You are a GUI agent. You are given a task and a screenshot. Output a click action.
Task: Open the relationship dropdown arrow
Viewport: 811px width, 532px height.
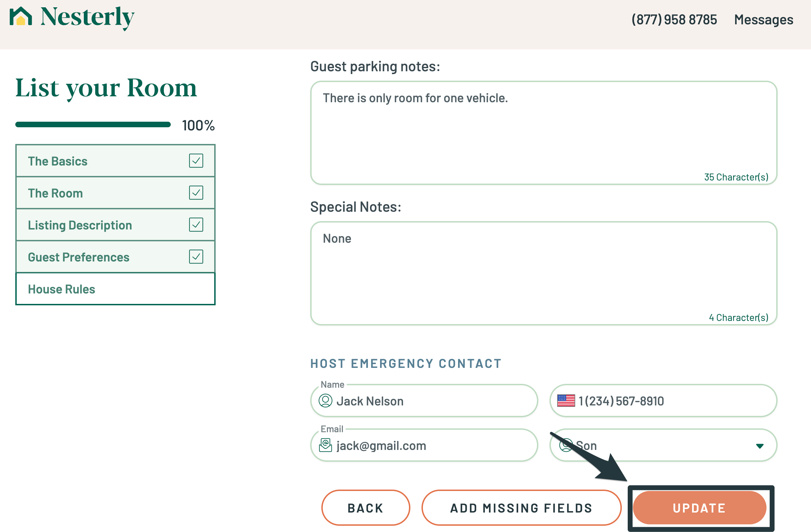[x=760, y=446]
